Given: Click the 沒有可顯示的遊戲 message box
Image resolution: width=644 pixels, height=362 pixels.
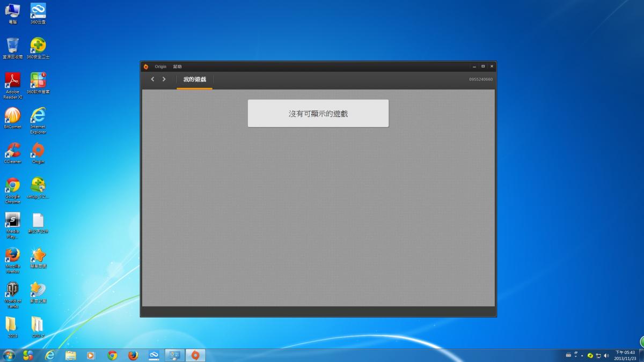Looking at the screenshot, I should click(318, 113).
